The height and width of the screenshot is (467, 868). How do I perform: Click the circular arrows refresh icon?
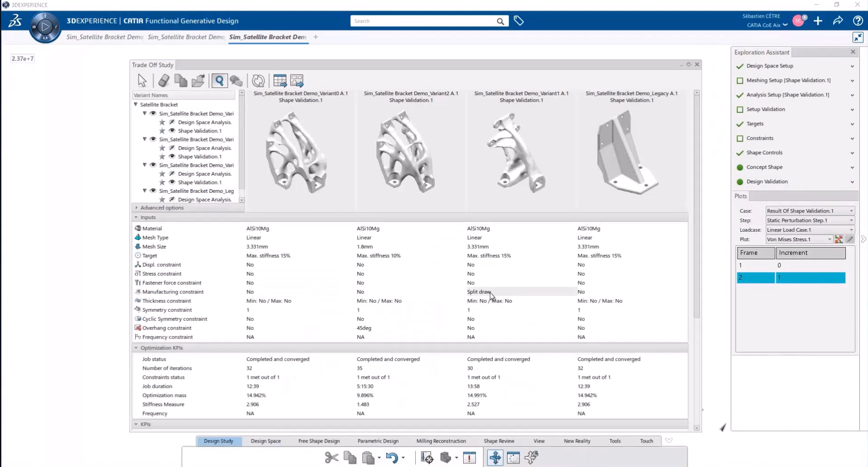(258, 81)
